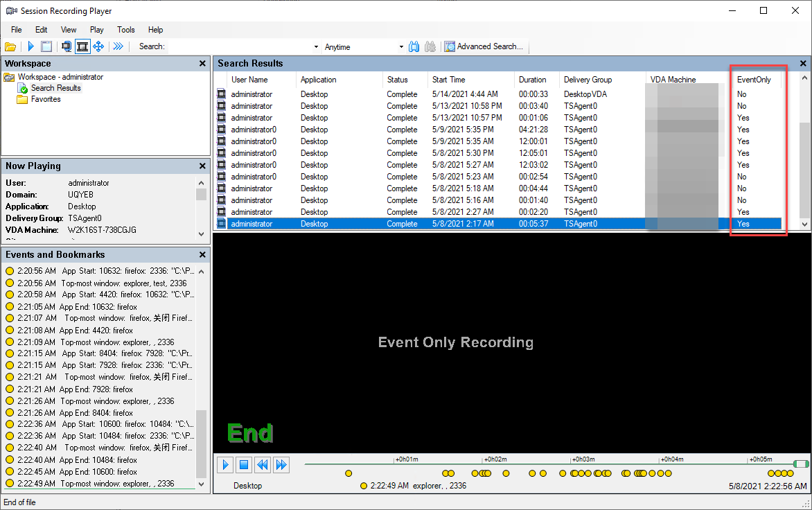Click the fast-forward playback control
This screenshot has height=510, width=812.
pos(281,465)
